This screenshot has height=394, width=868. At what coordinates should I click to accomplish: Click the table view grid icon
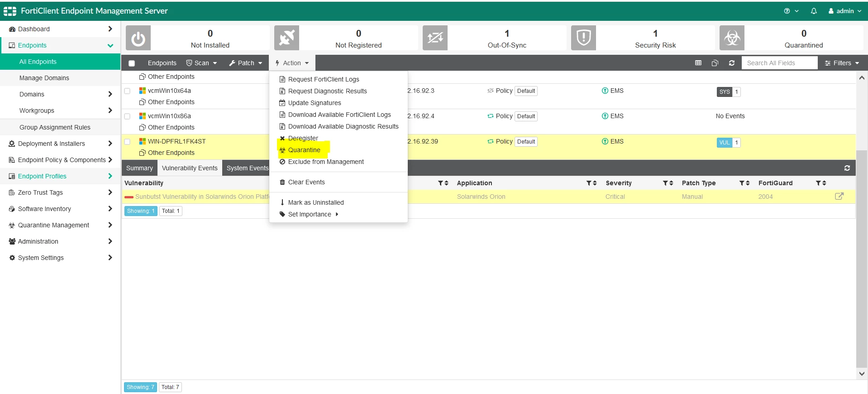[698, 63]
